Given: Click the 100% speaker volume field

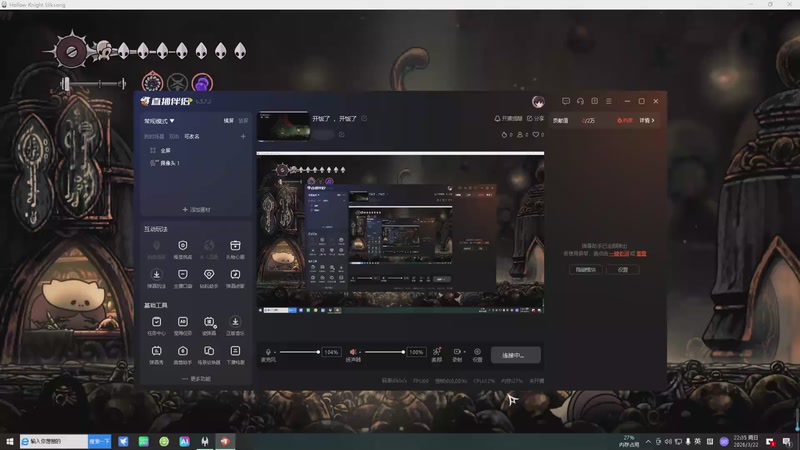Looking at the screenshot, I should pos(416,352).
